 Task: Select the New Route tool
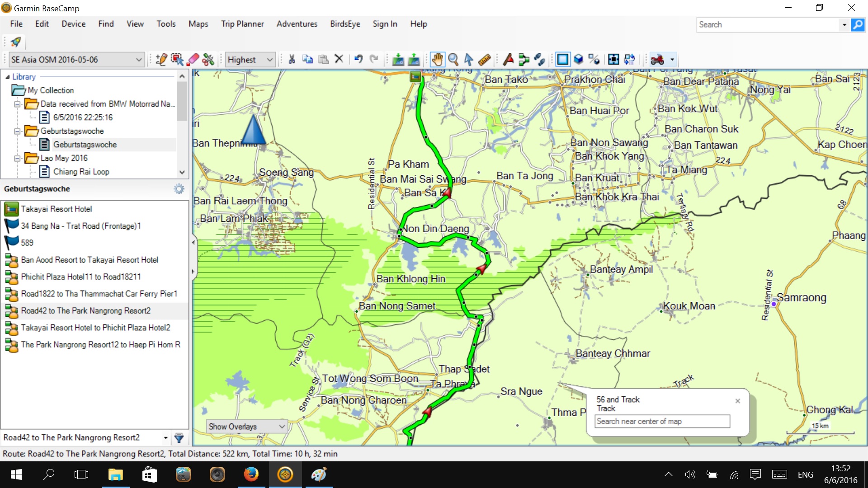[x=524, y=59]
